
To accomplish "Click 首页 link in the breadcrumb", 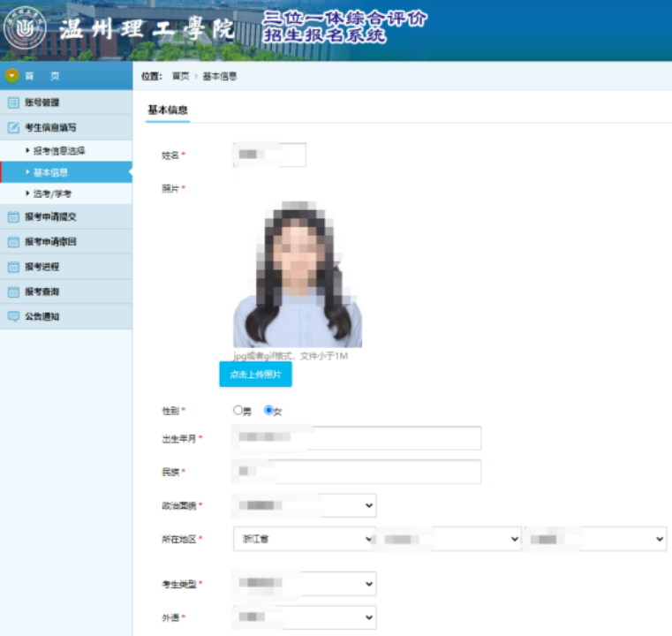I will (x=180, y=77).
